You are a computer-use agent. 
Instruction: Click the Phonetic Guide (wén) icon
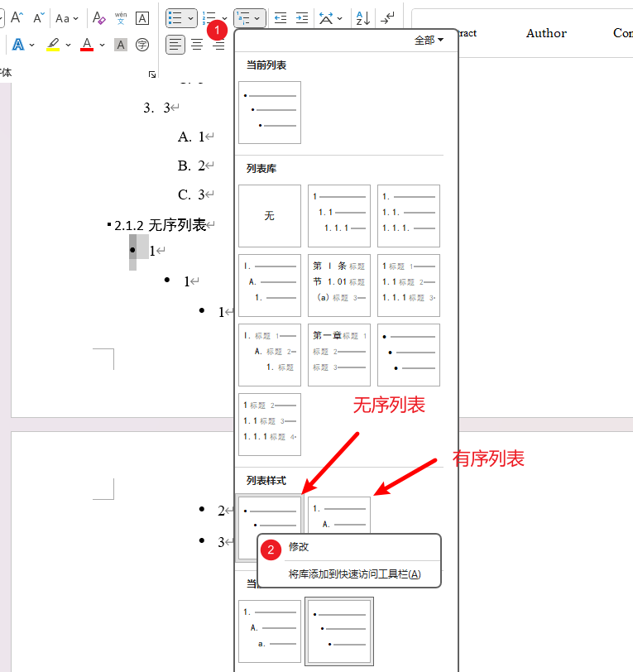pos(121,18)
